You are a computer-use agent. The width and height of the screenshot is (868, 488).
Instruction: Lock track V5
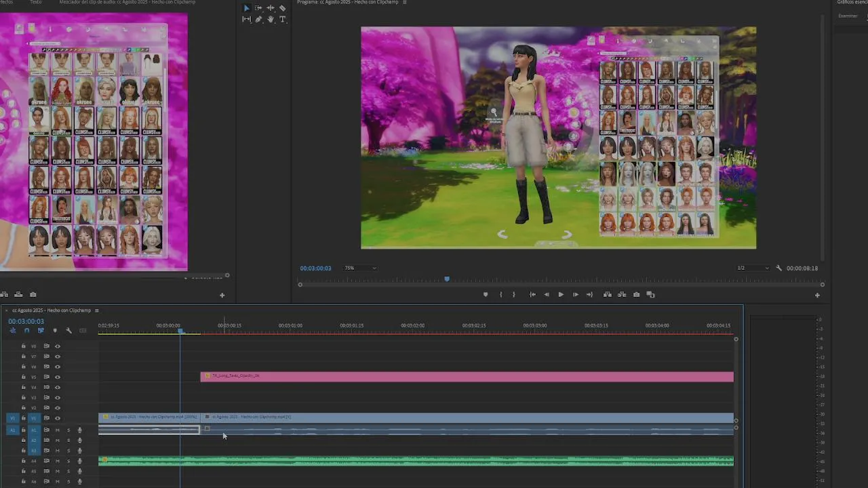pos(23,377)
